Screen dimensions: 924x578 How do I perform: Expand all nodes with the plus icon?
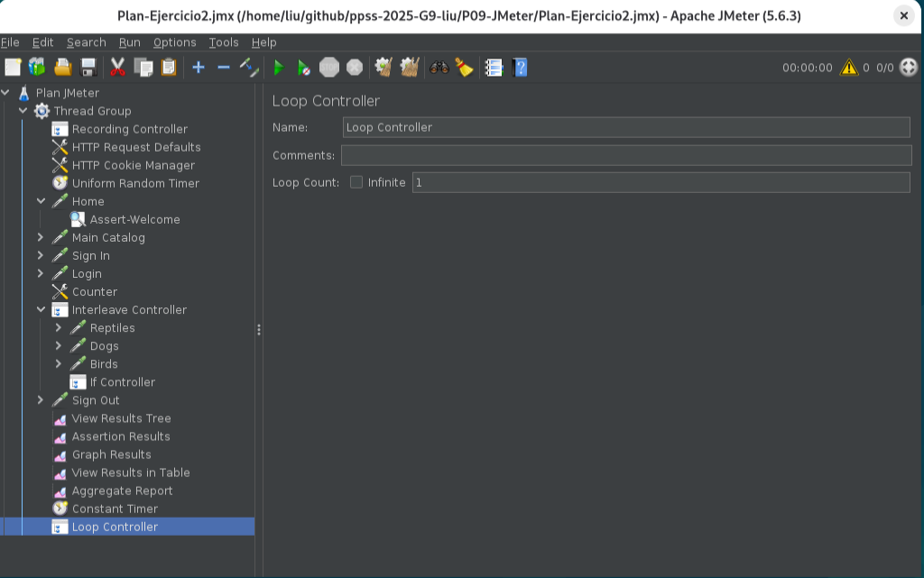coord(198,68)
